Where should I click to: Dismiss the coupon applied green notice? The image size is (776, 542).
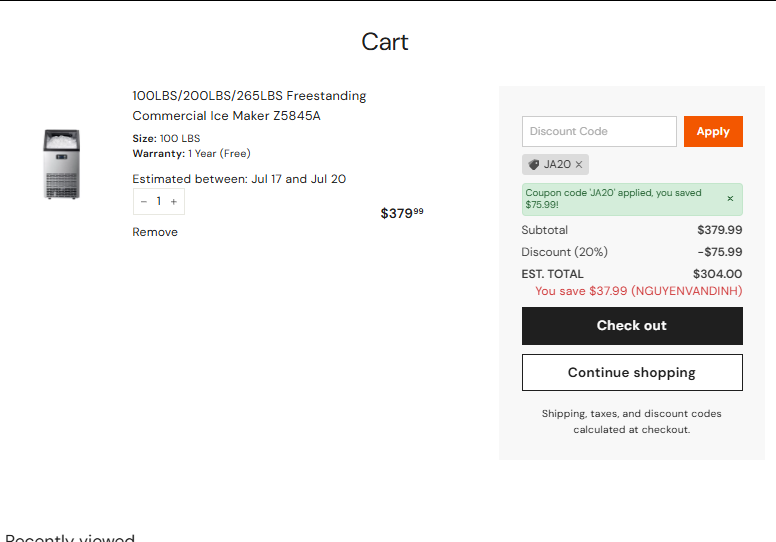point(730,198)
